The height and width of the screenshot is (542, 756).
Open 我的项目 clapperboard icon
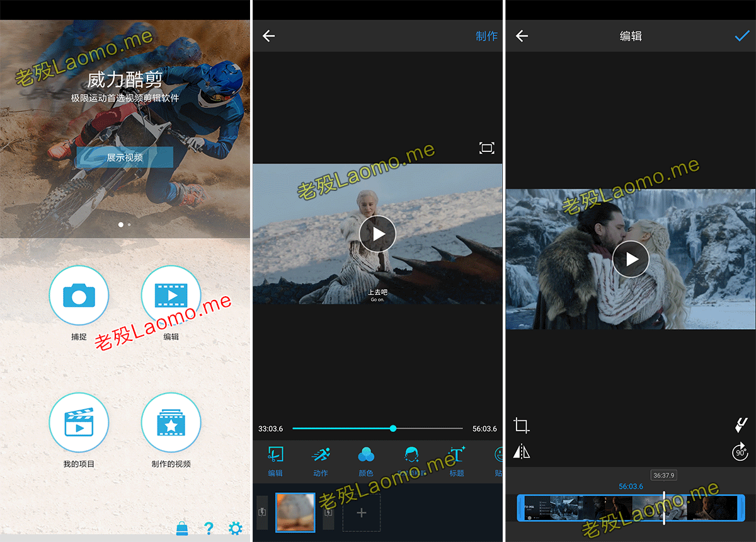coord(79,422)
